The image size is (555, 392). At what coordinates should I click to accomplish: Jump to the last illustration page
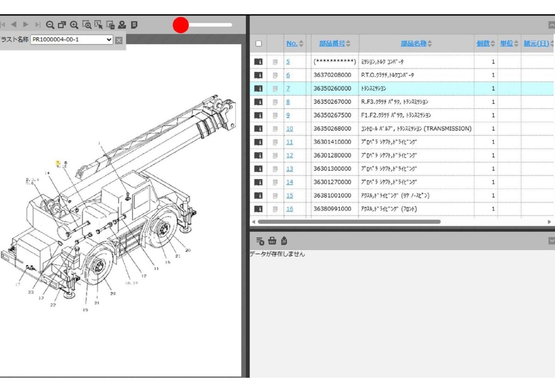pyautogui.click(x=38, y=24)
